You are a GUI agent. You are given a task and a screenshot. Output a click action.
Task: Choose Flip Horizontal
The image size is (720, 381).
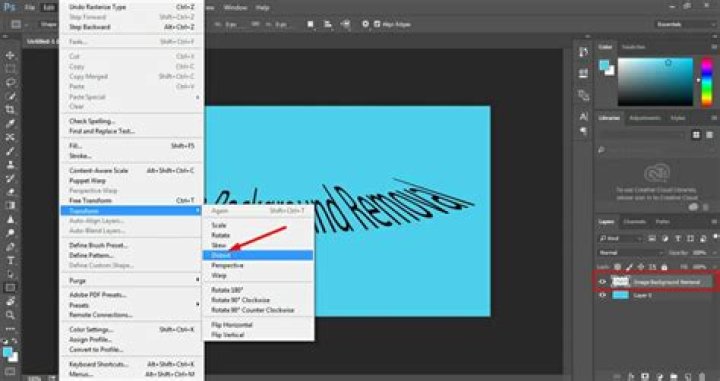click(258, 325)
